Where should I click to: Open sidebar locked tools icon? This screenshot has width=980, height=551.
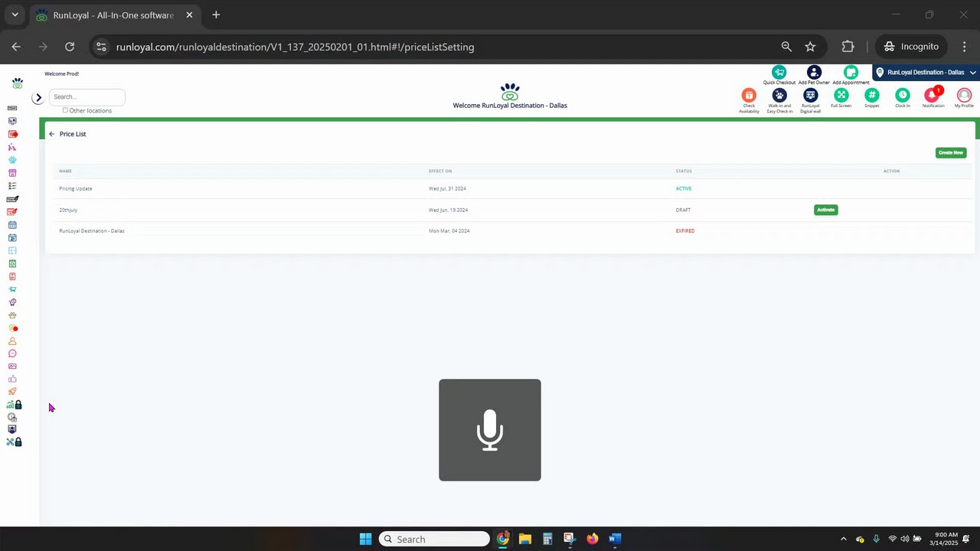(x=15, y=442)
